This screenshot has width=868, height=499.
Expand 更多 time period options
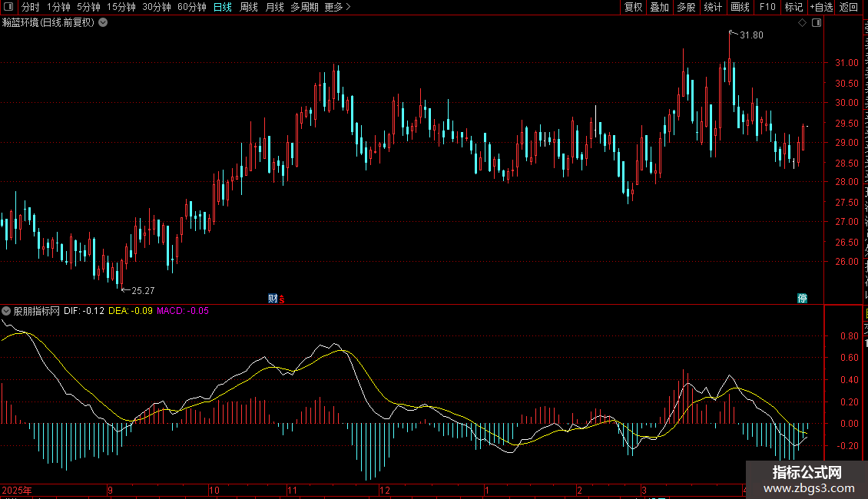337,7
